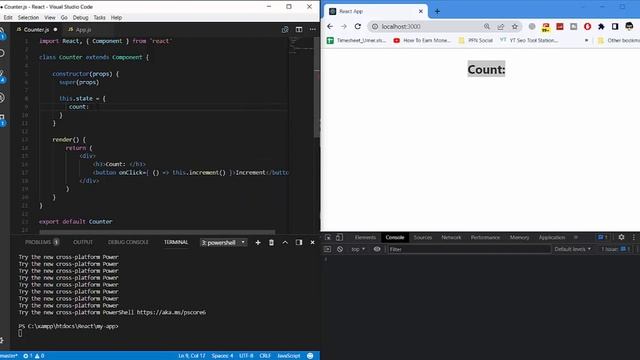This screenshot has width=640, height=360.
Task: Click the feedback smiley in VS Code status bar
Action: coord(310,356)
